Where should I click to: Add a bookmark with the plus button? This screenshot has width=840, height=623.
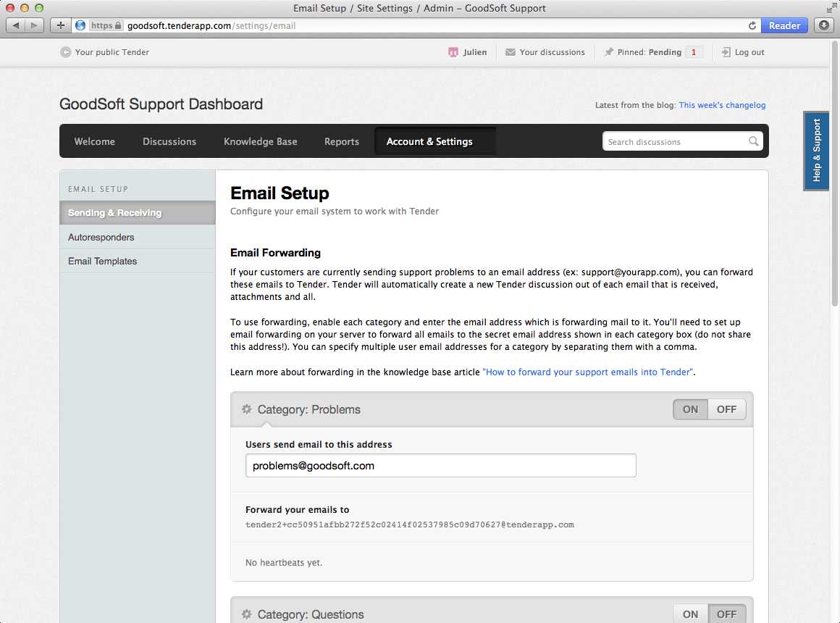click(x=61, y=25)
